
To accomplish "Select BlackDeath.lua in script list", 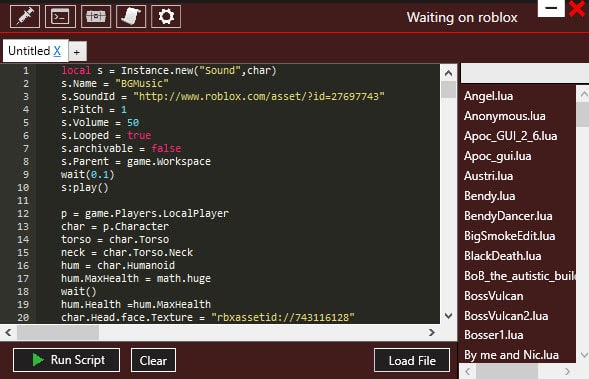I will pyautogui.click(x=503, y=256).
